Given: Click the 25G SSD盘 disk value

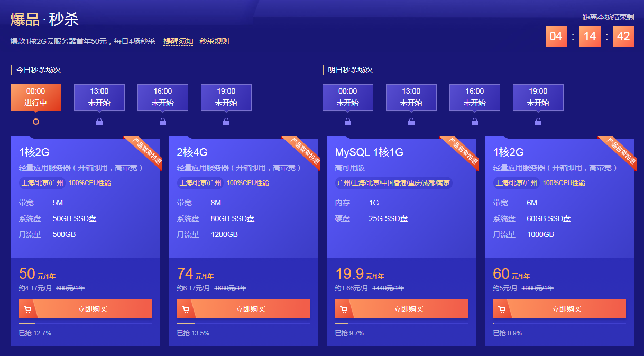Looking at the screenshot, I should click(388, 218).
